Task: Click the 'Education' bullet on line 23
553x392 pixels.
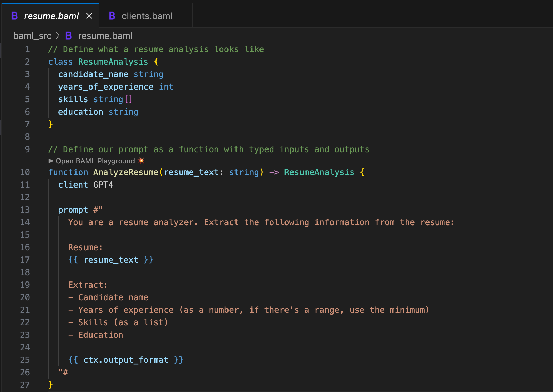Action: [96, 335]
